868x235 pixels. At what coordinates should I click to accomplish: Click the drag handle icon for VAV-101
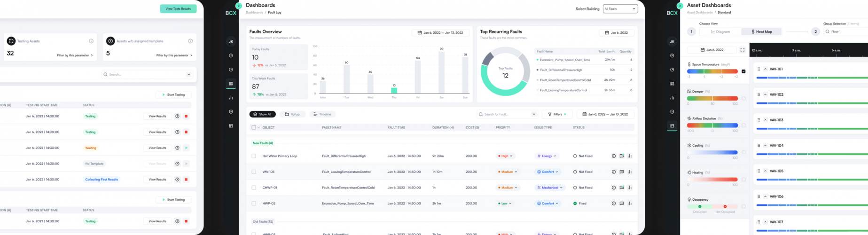(759, 69)
